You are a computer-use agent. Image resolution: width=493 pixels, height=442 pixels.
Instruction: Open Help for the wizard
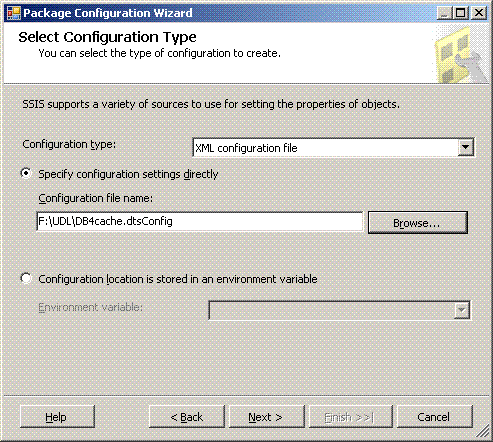[x=57, y=417]
